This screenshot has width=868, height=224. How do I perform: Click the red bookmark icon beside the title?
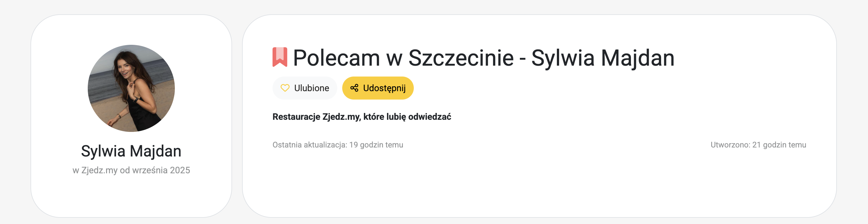[280, 57]
